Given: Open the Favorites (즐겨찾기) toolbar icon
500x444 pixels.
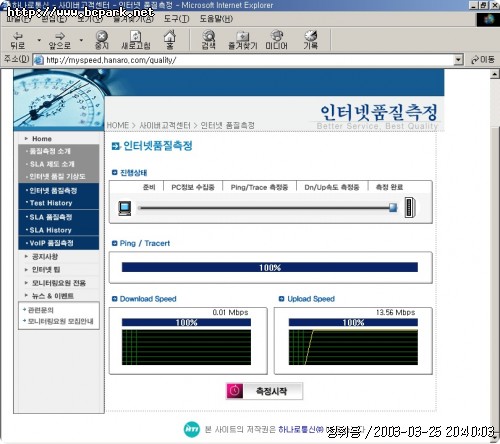Looking at the screenshot, I should click(243, 40).
